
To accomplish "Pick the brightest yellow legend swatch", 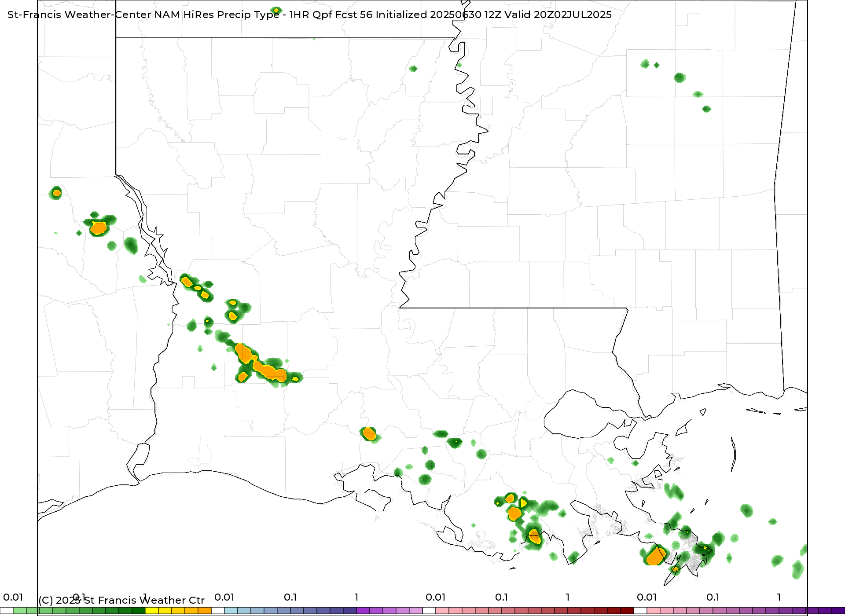I will tap(152, 611).
